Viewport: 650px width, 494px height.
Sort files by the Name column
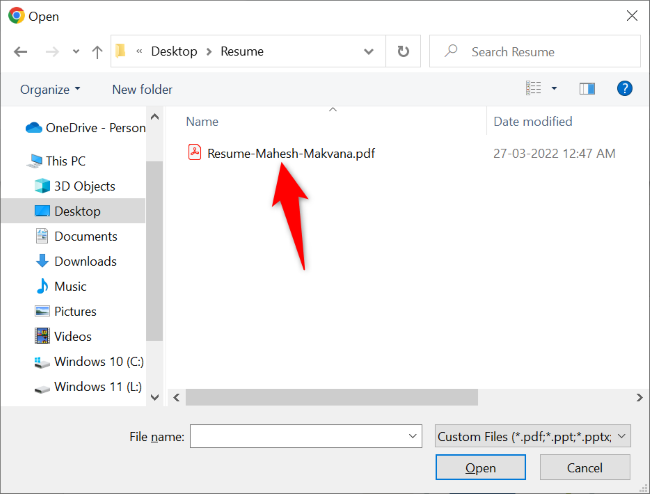[202, 121]
